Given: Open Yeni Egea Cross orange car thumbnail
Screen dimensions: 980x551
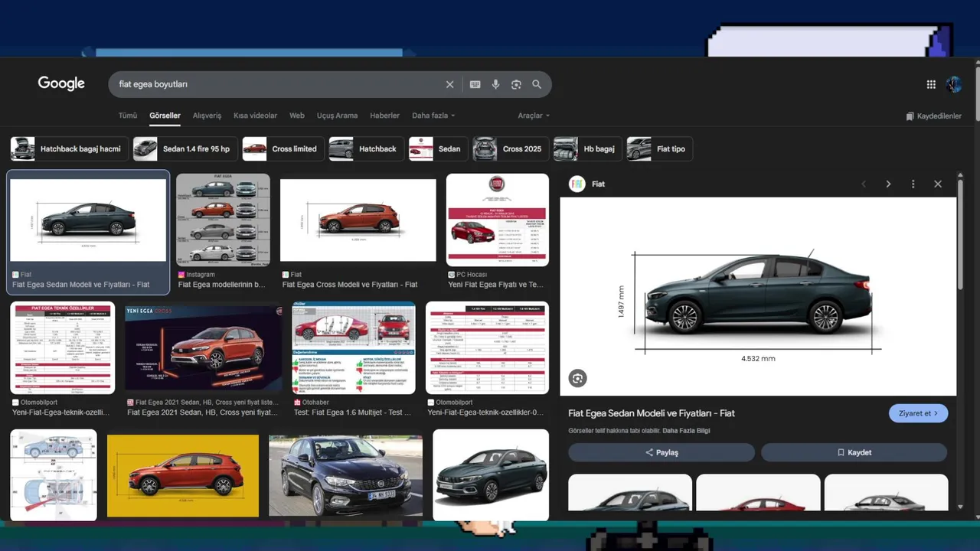Looking at the screenshot, I should 204,347.
